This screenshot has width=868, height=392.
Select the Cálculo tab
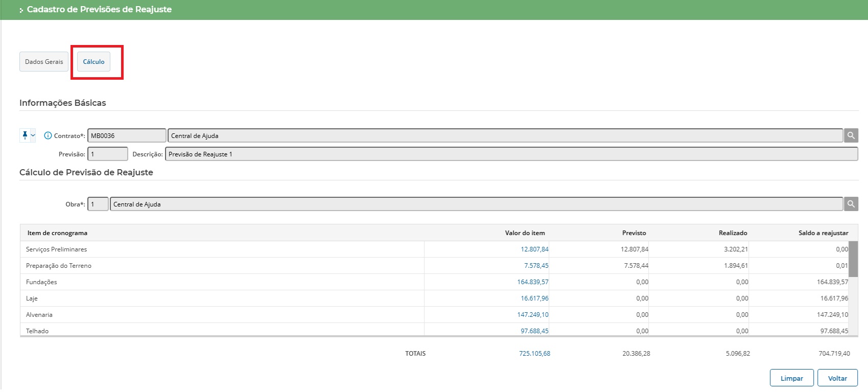pyautogui.click(x=93, y=62)
